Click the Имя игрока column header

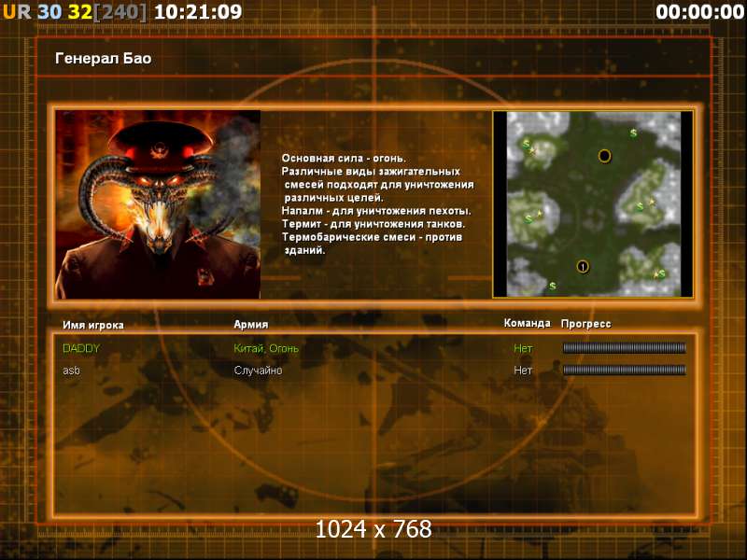pos(93,325)
